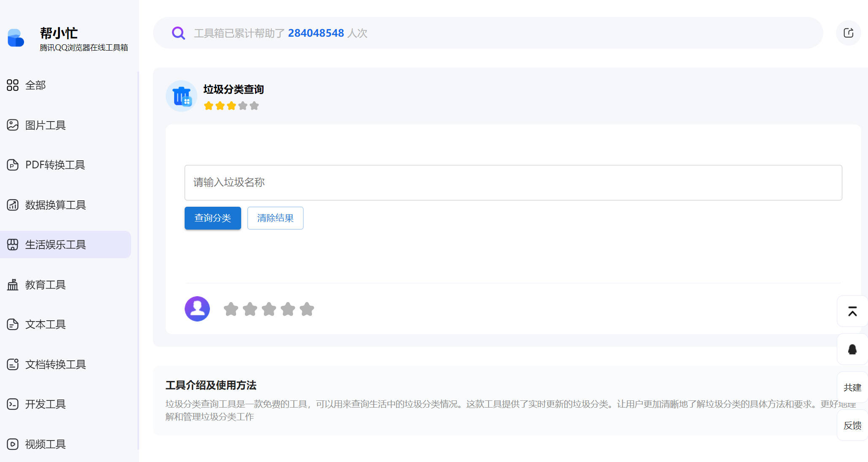868x462 pixels.
Task: Select the 生活娱乐工具 menu item
Action: pyautogui.click(x=55, y=244)
